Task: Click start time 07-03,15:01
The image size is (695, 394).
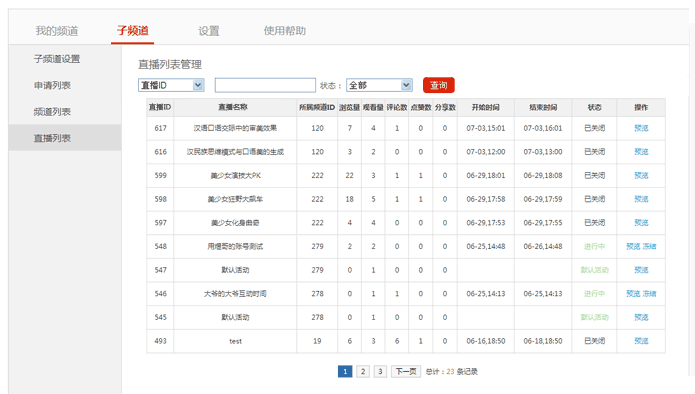Action: click(x=485, y=128)
